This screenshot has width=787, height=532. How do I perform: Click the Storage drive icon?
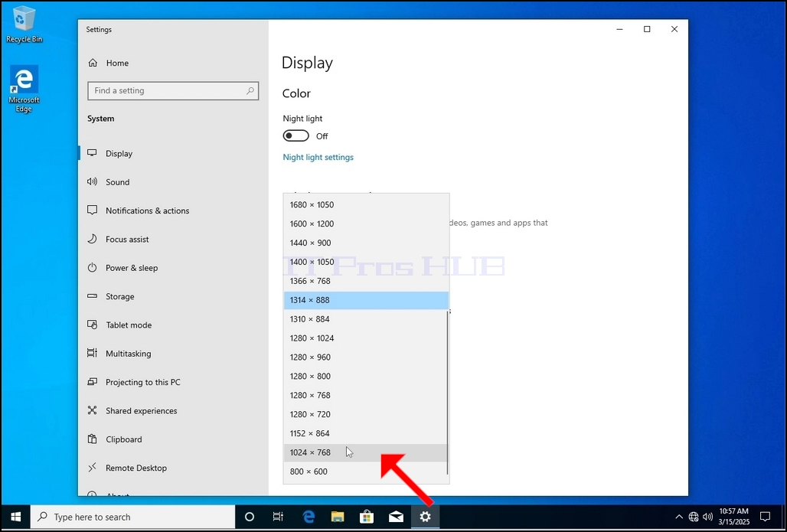pos(92,296)
